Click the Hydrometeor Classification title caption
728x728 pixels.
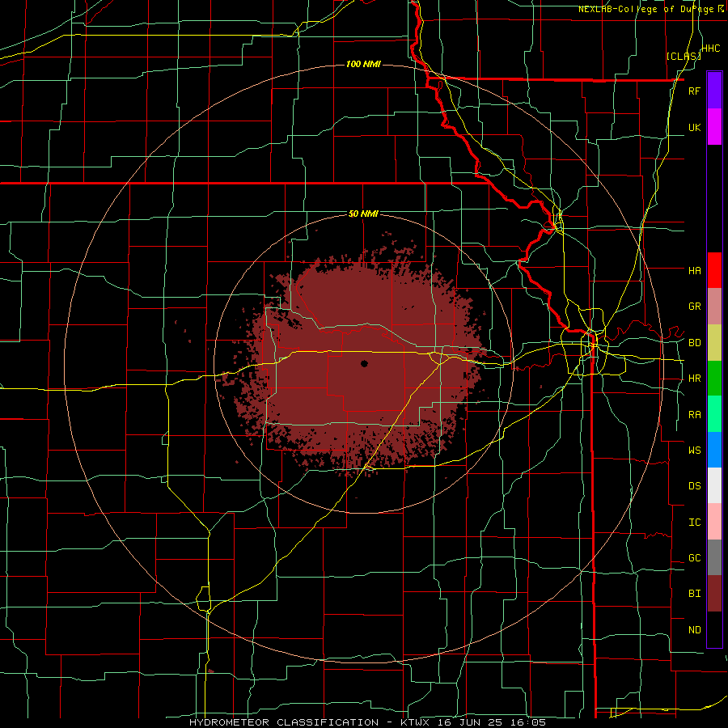coord(367,722)
